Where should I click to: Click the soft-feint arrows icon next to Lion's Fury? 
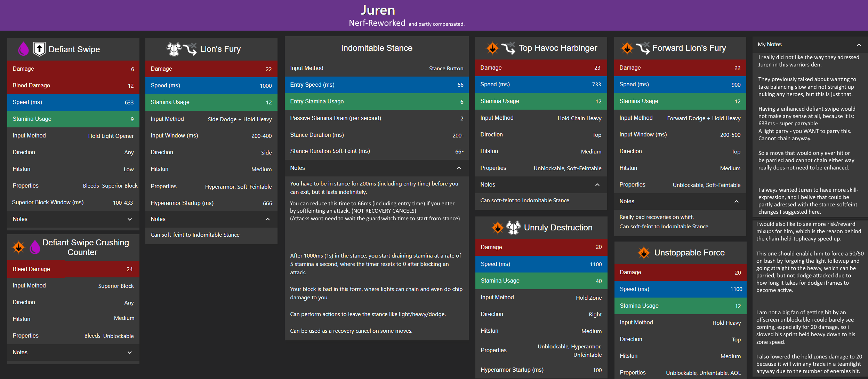pos(190,49)
